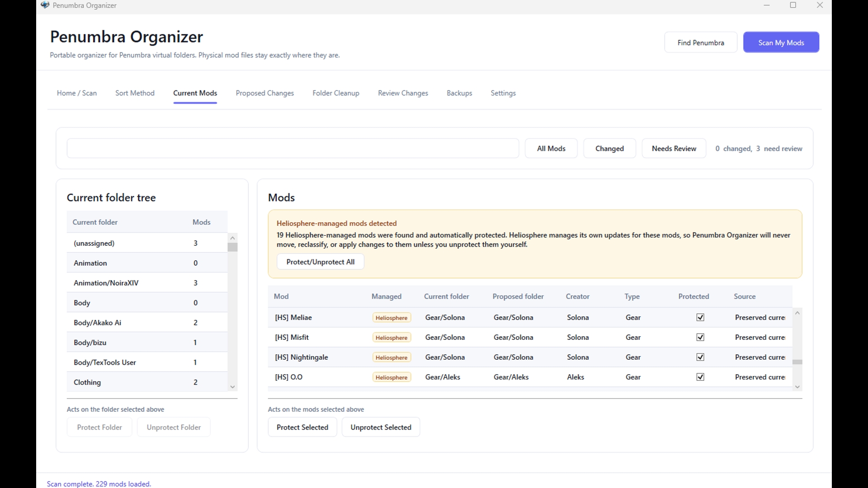Select the Animation folder row
The height and width of the screenshot is (488, 868).
coord(147,263)
